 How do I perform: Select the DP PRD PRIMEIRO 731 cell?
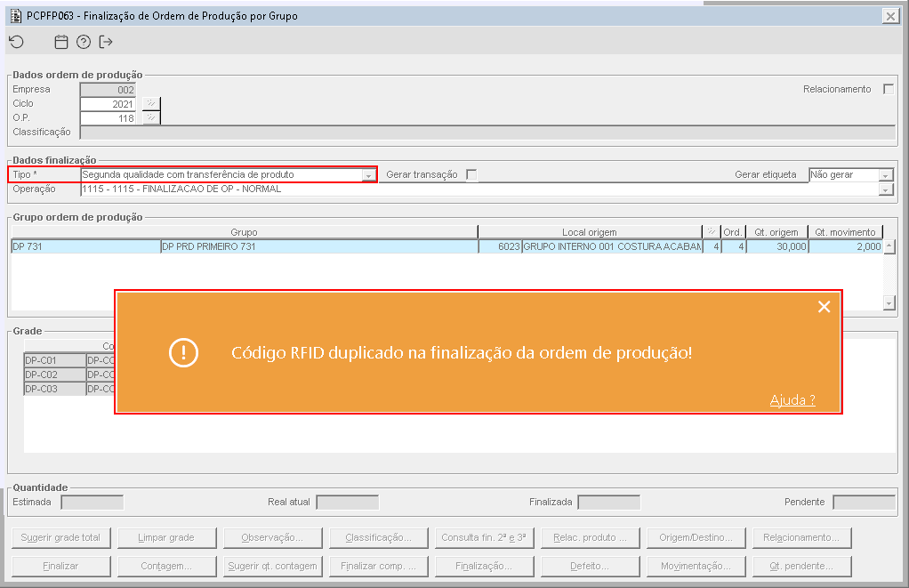(x=319, y=246)
